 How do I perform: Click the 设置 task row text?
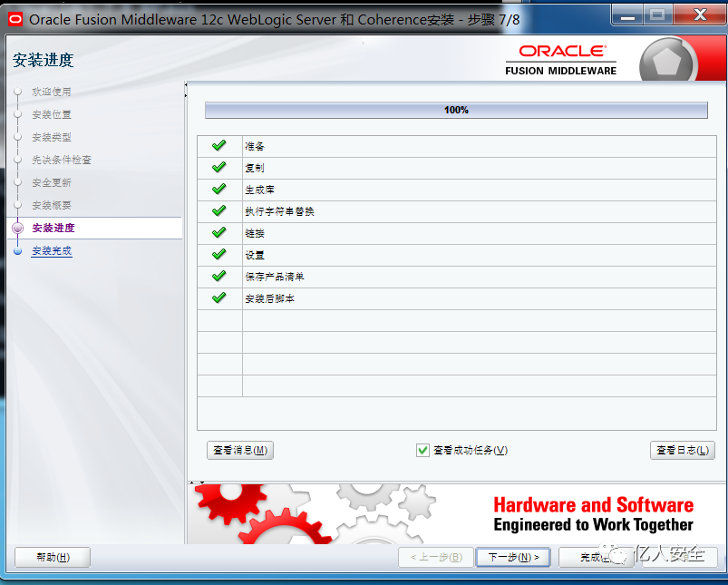(255, 255)
